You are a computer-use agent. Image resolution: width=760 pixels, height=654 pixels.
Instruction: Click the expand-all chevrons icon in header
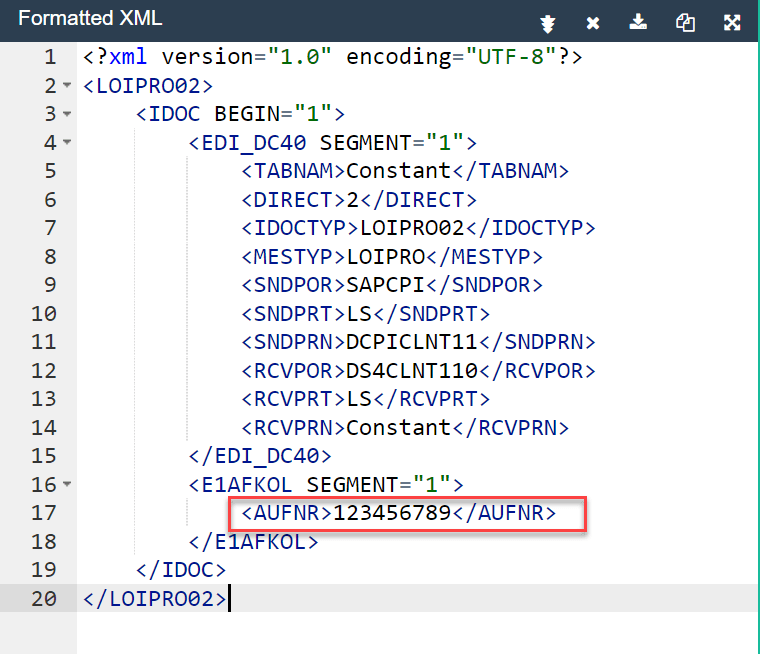[547, 22]
